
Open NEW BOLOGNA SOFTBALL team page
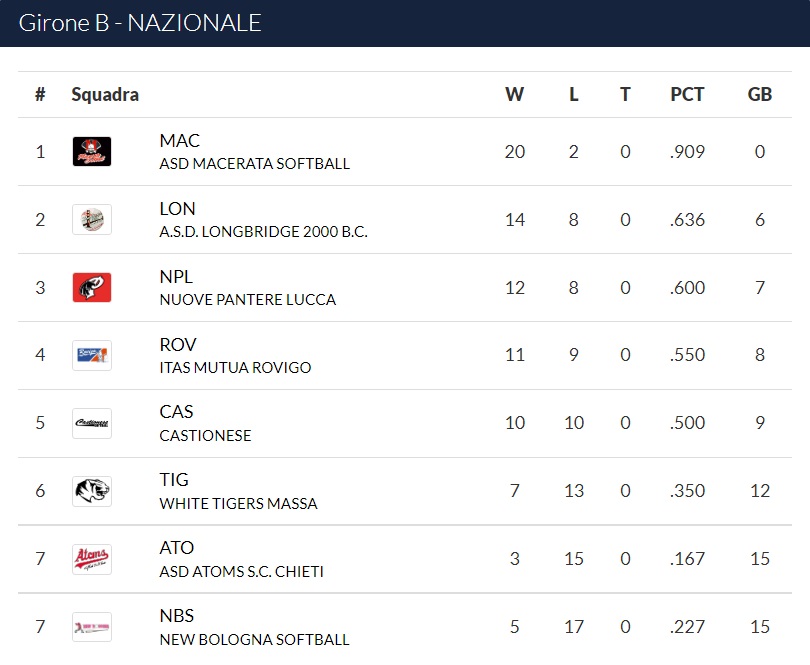(255, 639)
